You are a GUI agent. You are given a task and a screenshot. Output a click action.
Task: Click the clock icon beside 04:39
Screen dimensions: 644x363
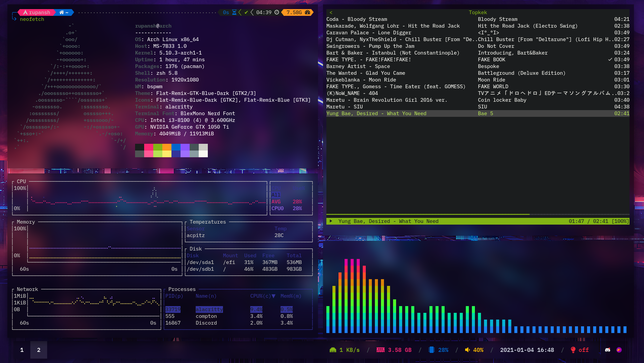point(277,12)
